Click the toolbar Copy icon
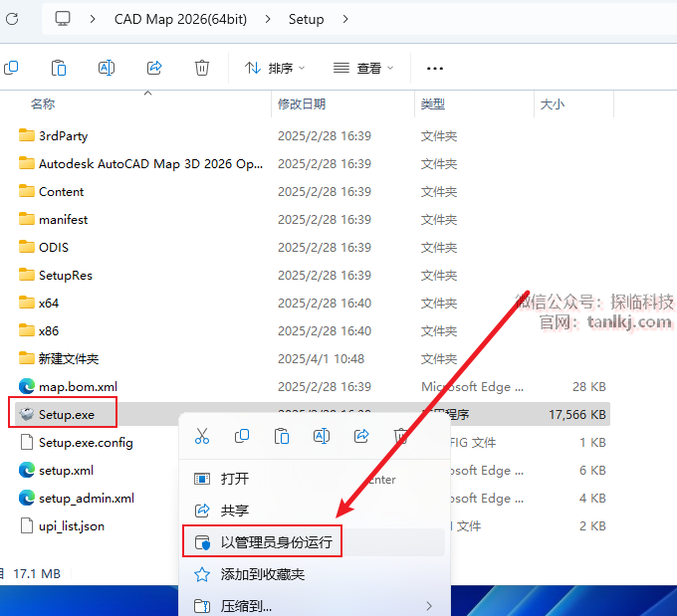677x616 pixels. [x=11, y=68]
